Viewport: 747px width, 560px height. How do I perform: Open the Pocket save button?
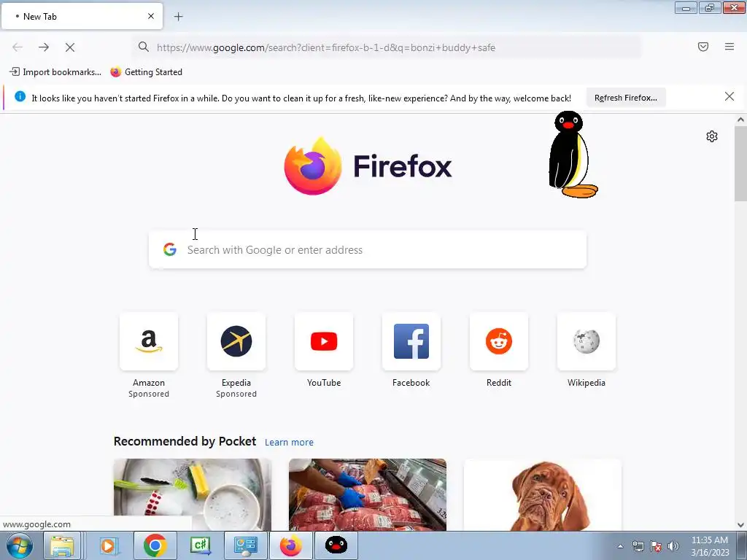click(x=703, y=47)
